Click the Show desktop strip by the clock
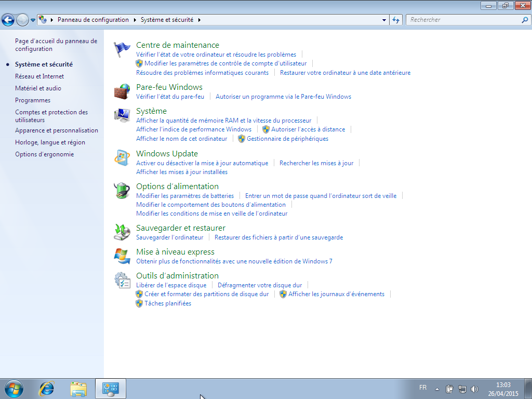Image resolution: width=532 pixels, height=399 pixels. coord(528,389)
